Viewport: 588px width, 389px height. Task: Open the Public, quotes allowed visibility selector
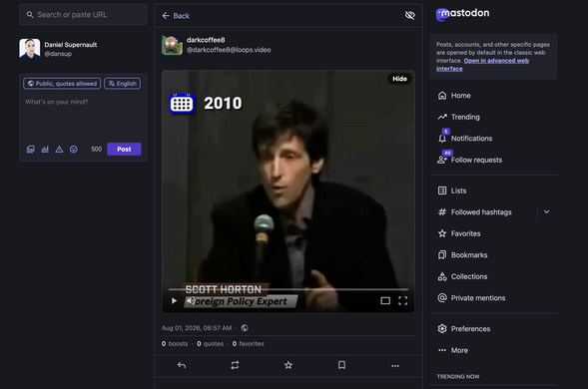pos(62,84)
